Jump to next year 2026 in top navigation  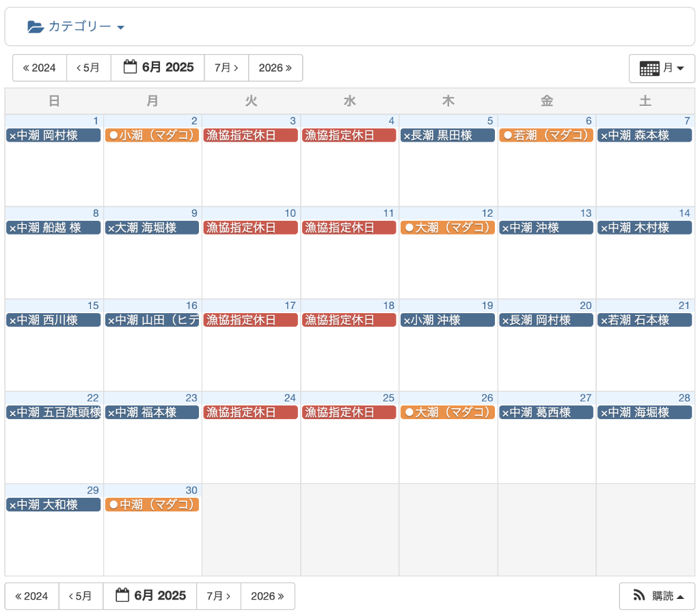(275, 68)
